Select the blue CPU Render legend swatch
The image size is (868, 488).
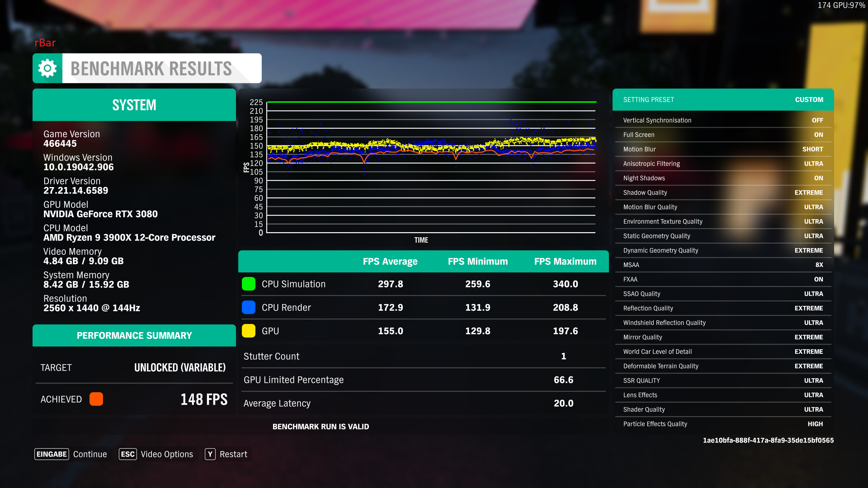pyautogui.click(x=248, y=307)
